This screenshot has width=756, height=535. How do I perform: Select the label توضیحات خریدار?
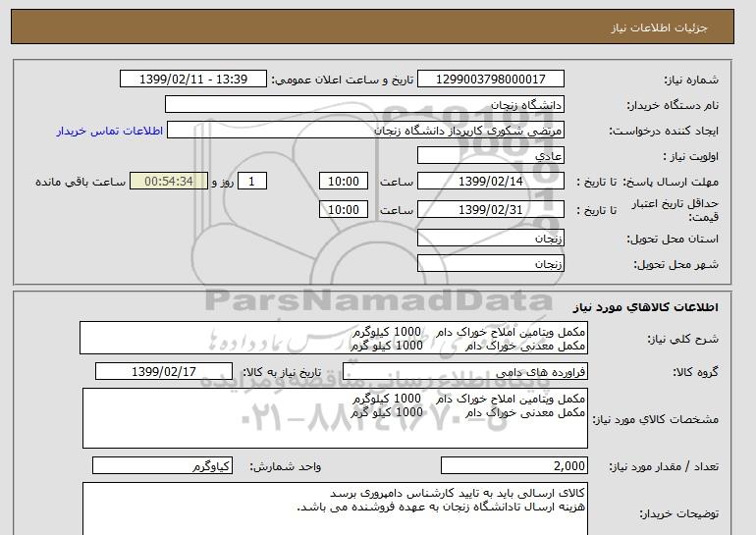coord(678,513)
